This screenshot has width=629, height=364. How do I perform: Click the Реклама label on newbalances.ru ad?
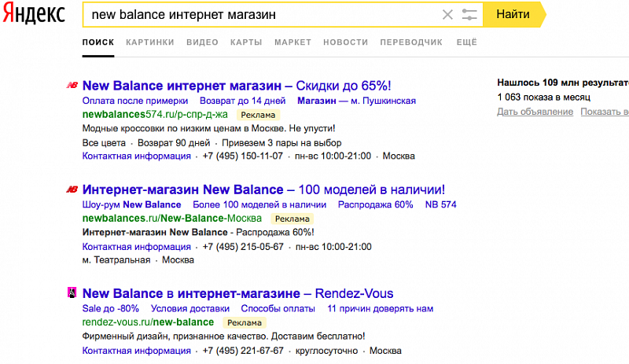click(x=292, y=219)
